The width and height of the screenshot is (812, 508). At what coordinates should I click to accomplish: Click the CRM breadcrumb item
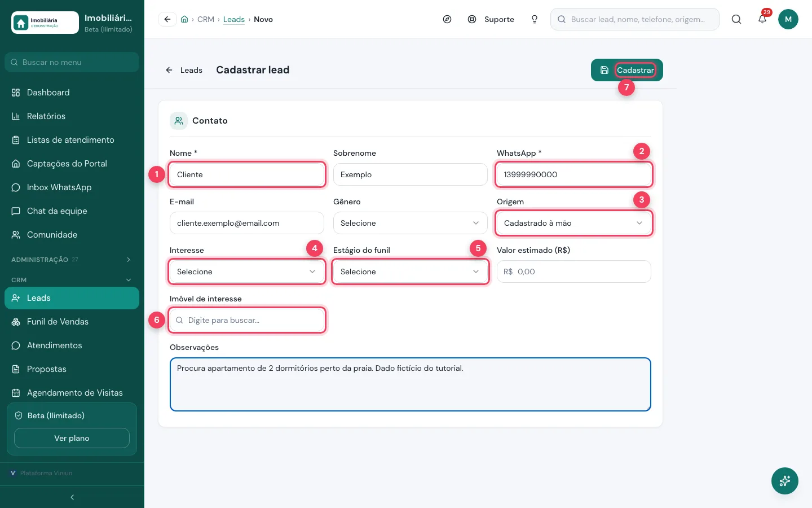206,19
